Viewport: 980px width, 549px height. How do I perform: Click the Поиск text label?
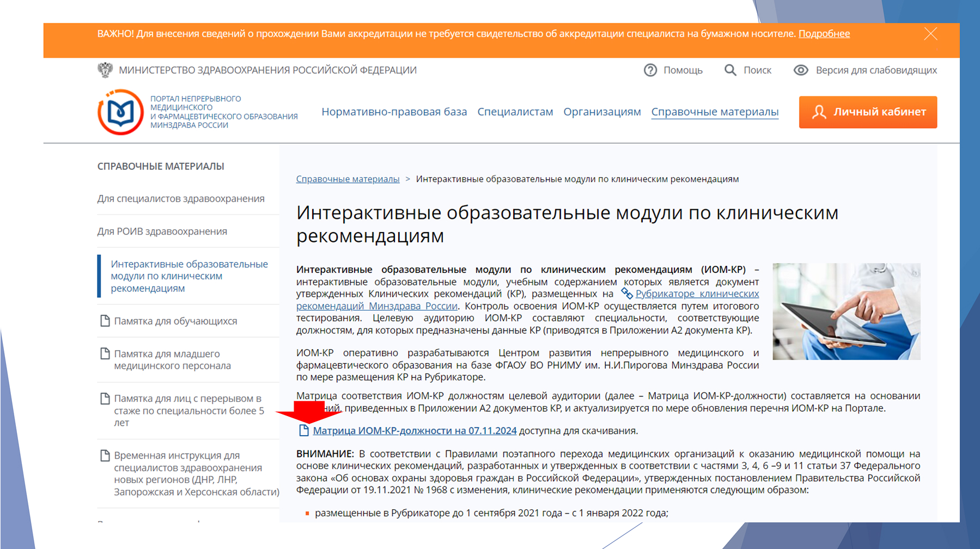757,70
